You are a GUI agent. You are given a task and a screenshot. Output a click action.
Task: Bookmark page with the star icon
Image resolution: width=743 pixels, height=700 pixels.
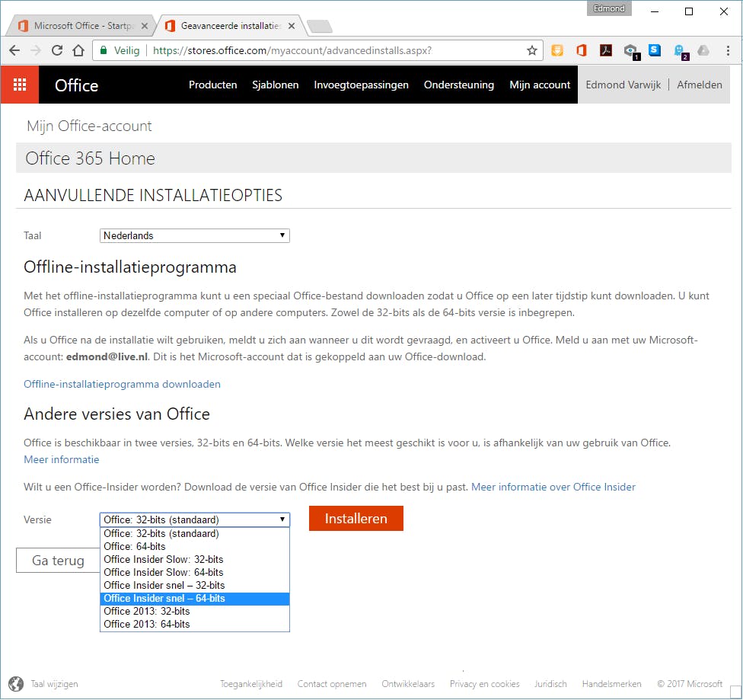point(532,50)
